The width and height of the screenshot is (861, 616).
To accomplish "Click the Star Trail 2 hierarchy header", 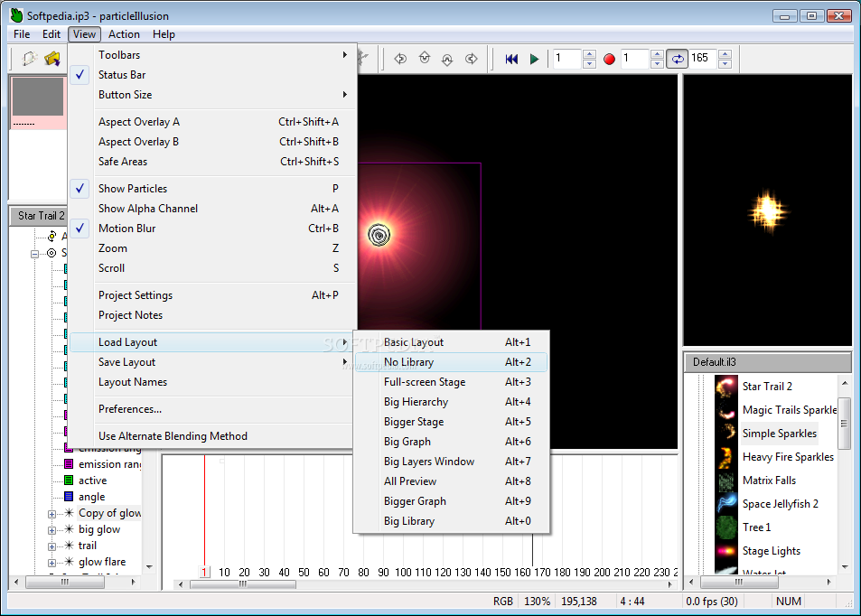I will tap(39, 216).
